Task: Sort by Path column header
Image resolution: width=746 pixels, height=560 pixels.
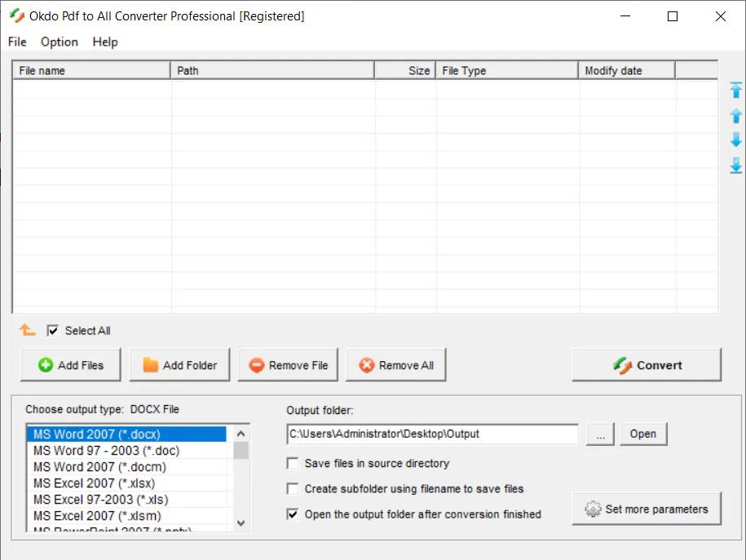Action: (272, 70)
